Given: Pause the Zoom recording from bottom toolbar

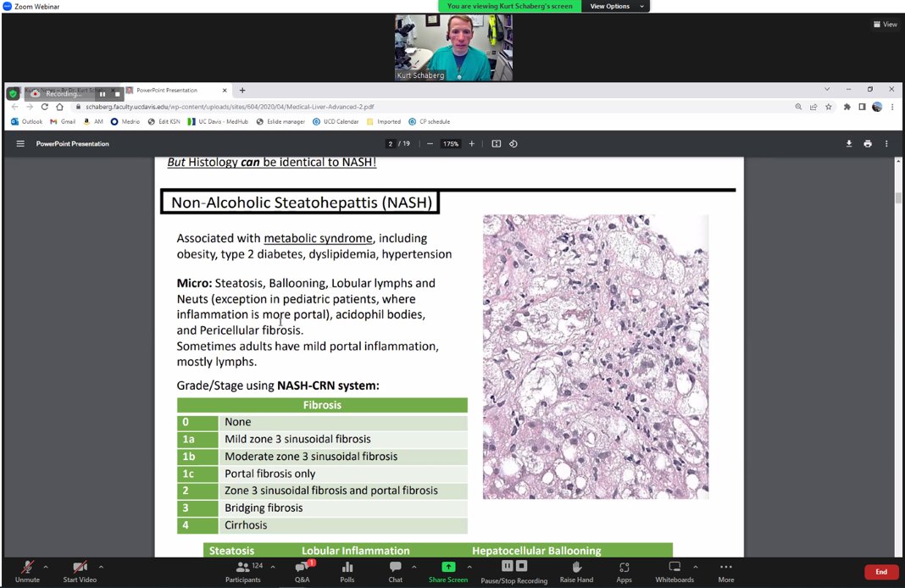Looking at the screenshot, I should click(x=507, y=566).
